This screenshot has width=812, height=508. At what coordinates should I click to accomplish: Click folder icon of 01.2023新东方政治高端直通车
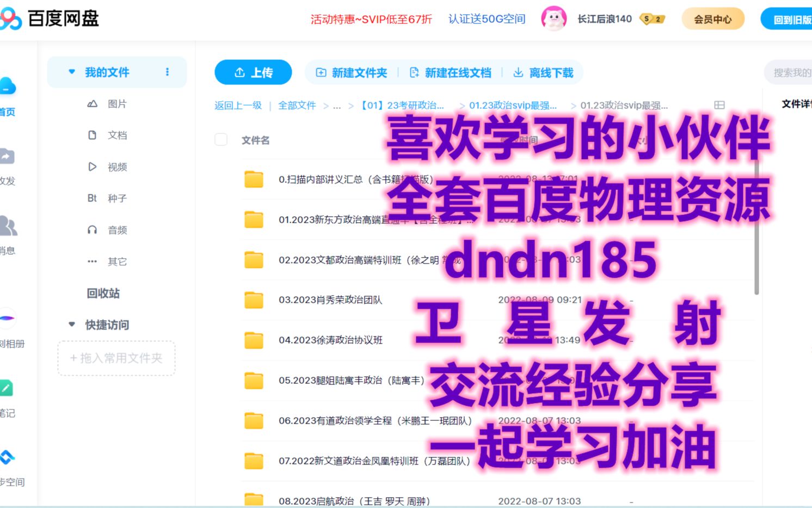coord(254,219)
